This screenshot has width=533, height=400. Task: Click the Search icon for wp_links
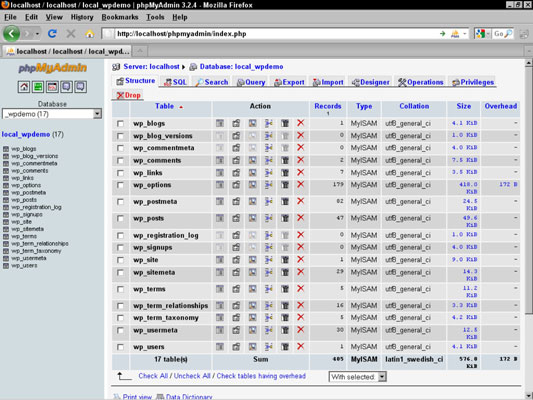click(252, 173)
